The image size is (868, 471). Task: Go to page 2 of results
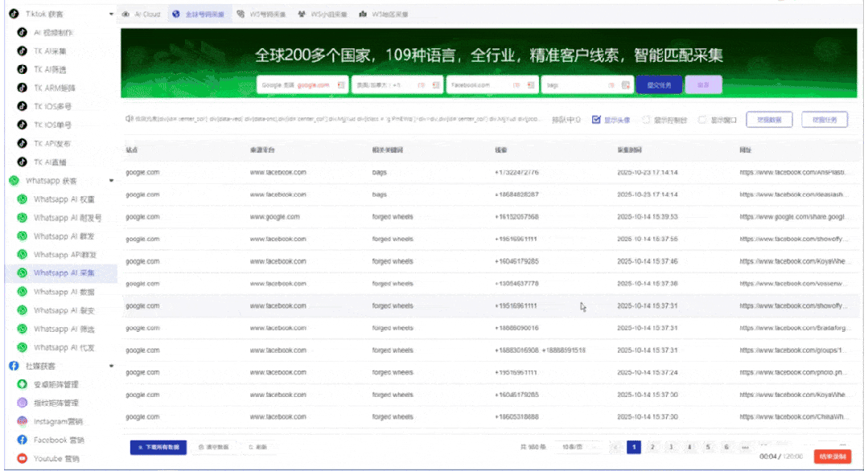[652, 447]
